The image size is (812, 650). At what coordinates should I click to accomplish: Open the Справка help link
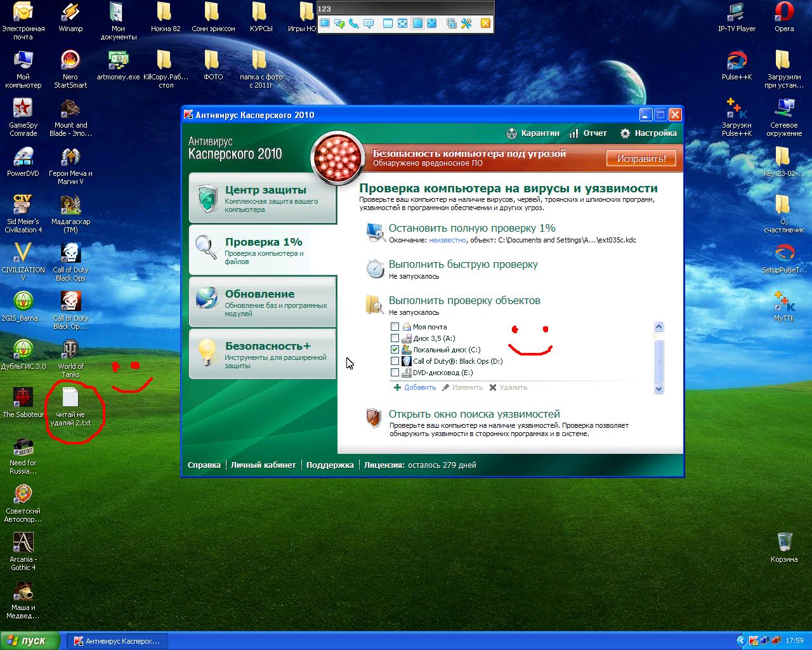[x=204, y=465]
